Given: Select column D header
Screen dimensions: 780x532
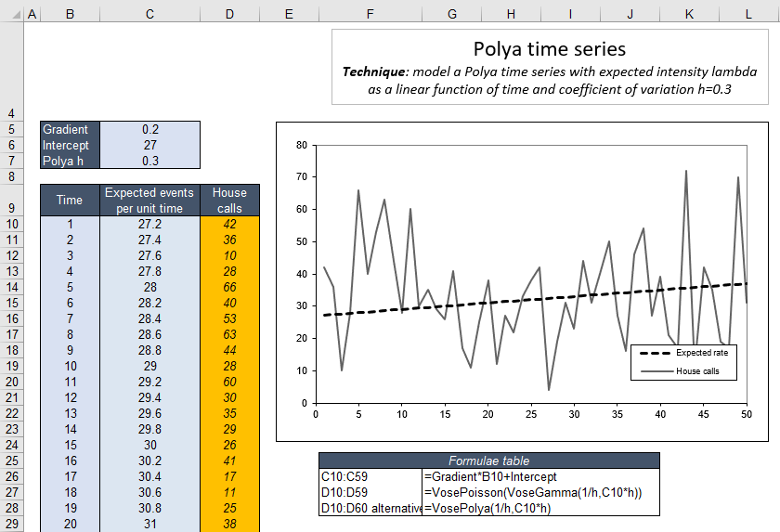Looking at the screenshot, I should pyautogui.click(x=229, y=15).
